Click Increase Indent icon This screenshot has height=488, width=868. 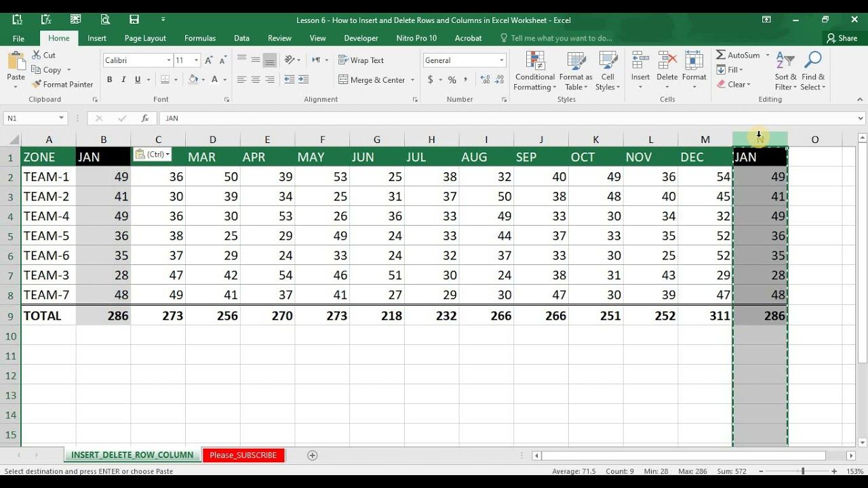304,79
